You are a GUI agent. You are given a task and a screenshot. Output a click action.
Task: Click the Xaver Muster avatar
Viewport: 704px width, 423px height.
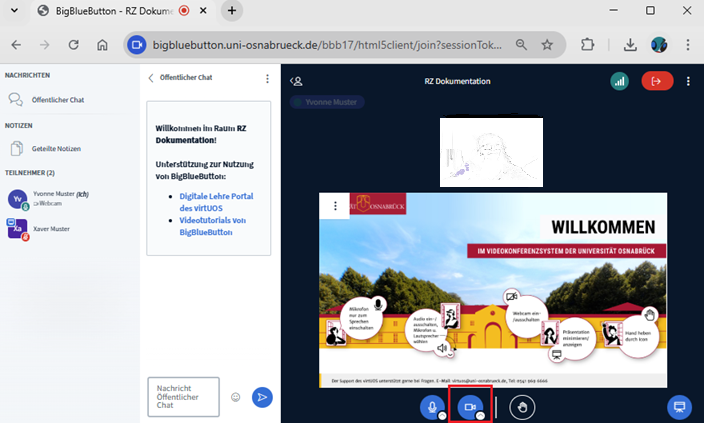[x=18, y=229]
